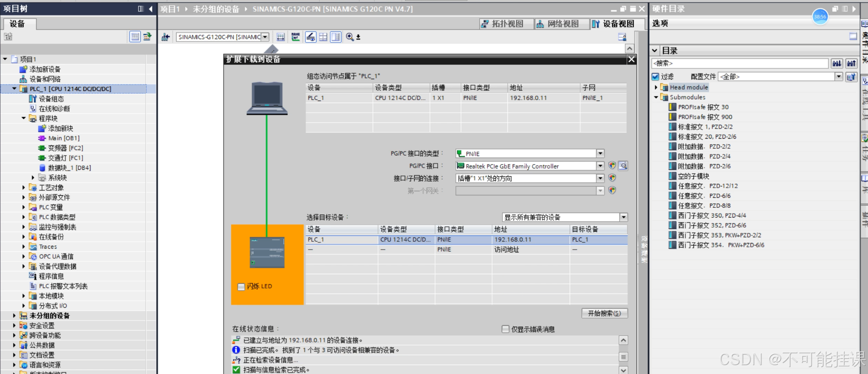Click shield icon beside 第一个网关 field
The image size is (868, 374).
(612, 190)
